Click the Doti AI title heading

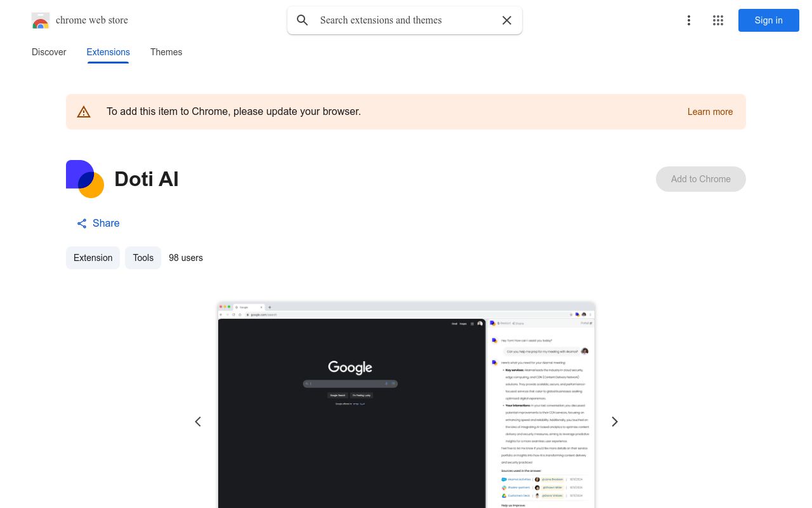coord(147,179)
